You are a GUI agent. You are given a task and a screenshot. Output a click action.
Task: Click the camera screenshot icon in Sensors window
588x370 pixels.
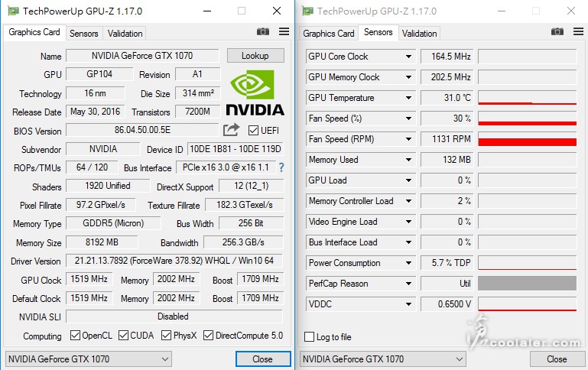click(x=557, y=32)
